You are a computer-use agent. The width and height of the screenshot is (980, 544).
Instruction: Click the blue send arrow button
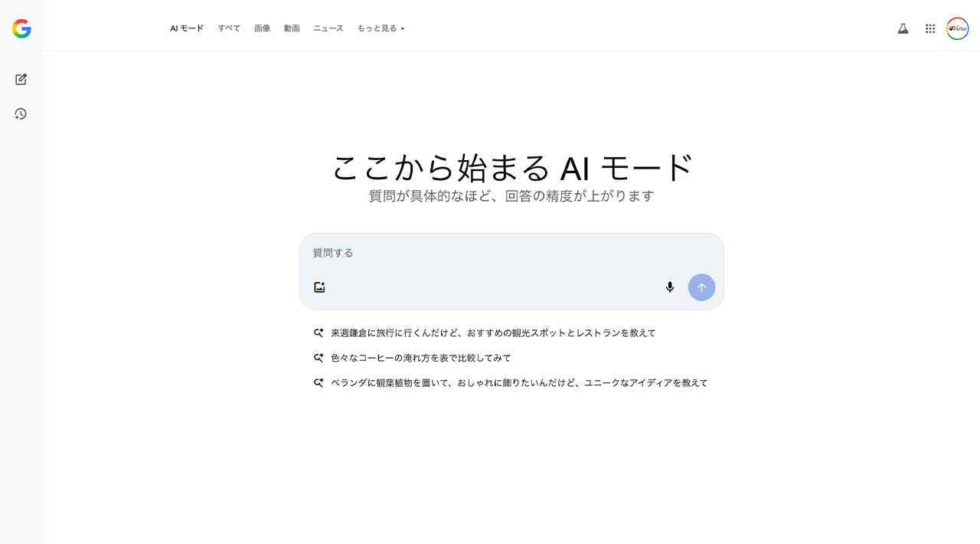pos(701,287)
